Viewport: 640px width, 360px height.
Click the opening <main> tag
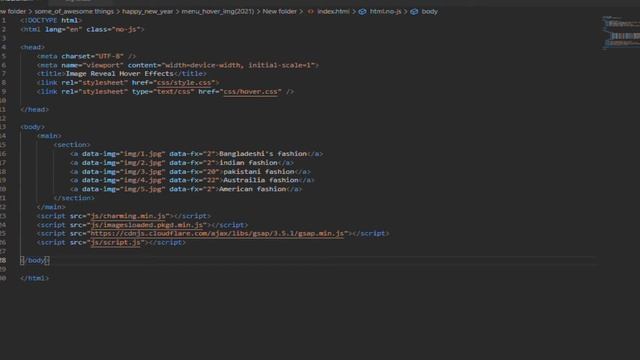click(49, 136)
